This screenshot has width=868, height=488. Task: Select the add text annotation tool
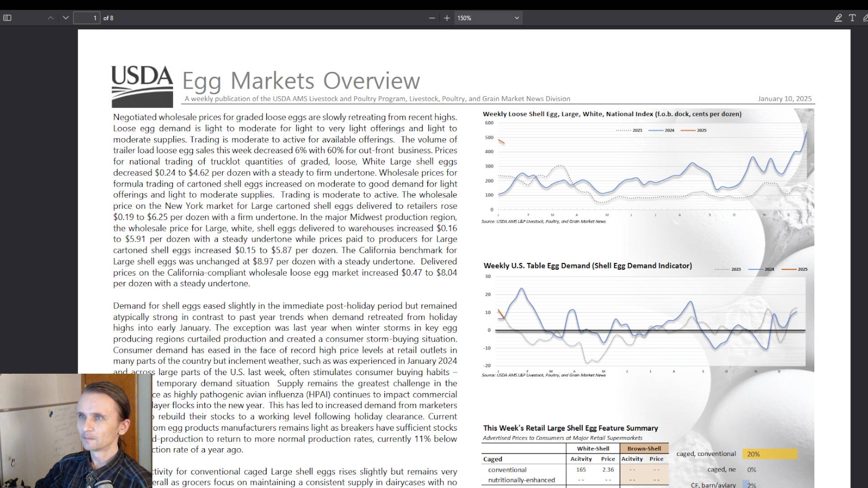click(852, 18)
